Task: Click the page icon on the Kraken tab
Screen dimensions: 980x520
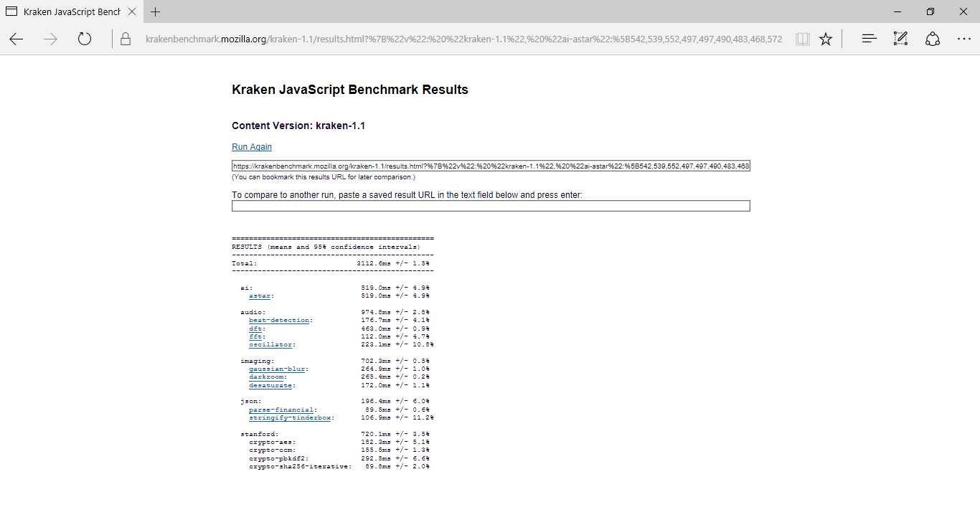Action: (x=11, y=11)
